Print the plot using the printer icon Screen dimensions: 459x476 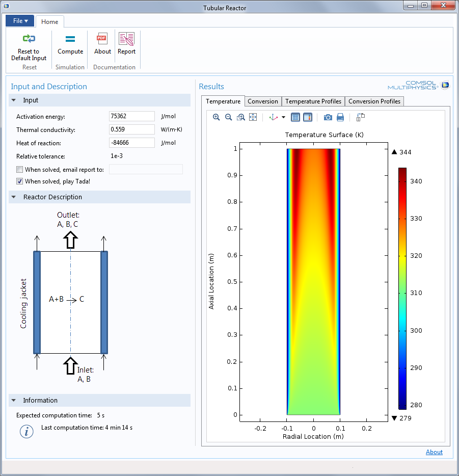[x=340, y=117]
